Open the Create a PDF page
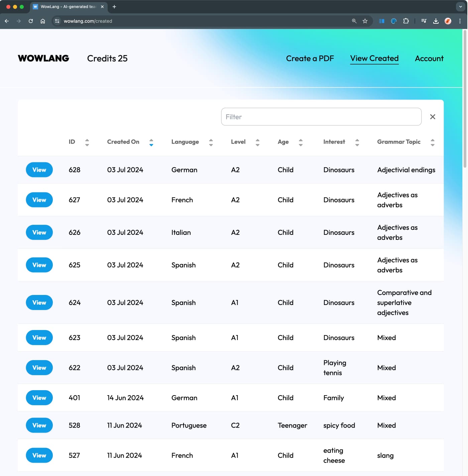The image size is (468, 476). point(310,58)
